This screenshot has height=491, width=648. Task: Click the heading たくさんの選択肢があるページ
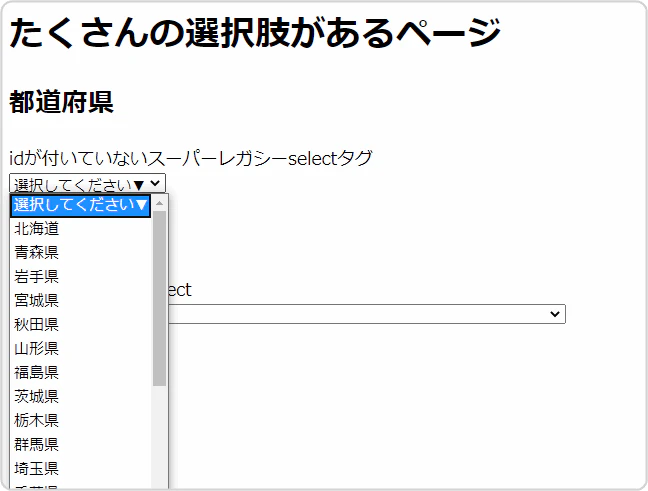point(255,33)
